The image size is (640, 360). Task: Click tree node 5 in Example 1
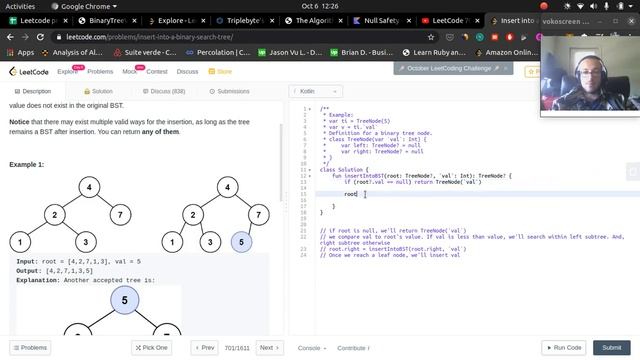point(241,242)
